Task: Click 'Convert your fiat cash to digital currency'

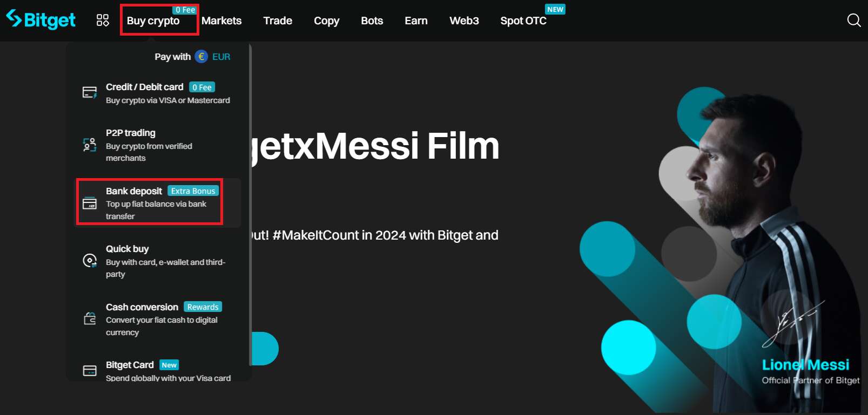Action: [x=162, y=326]
